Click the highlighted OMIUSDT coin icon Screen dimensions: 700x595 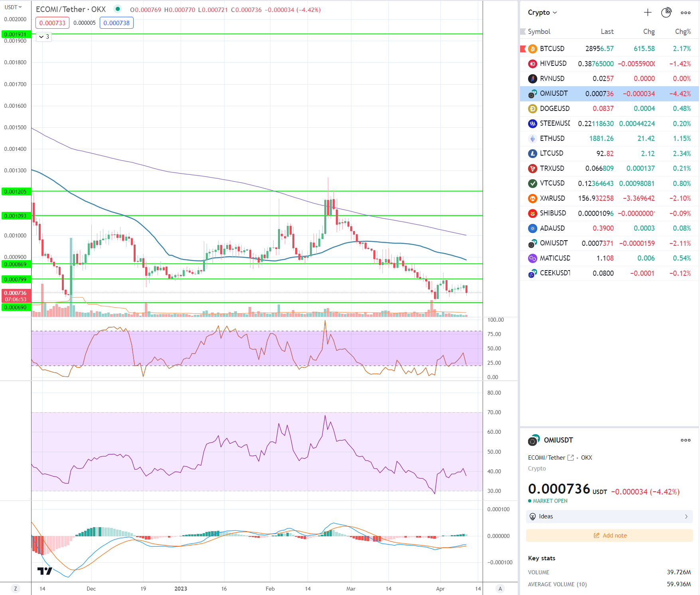532,94
